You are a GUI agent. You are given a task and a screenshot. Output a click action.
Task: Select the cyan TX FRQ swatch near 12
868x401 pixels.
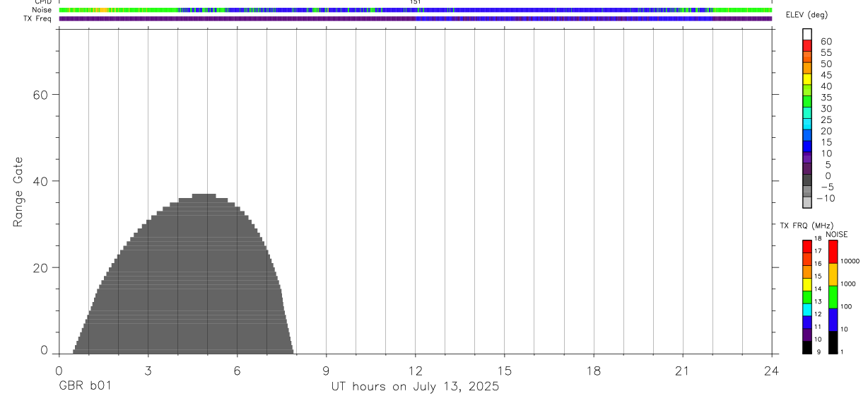pos(807,310)
